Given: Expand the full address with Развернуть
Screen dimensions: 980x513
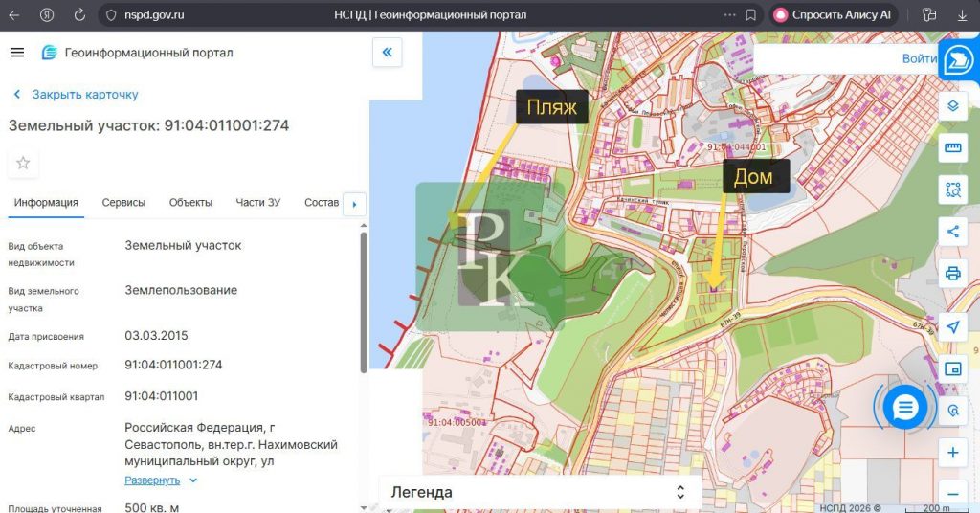Looking at the screenshot, I should tap(152, 480).
